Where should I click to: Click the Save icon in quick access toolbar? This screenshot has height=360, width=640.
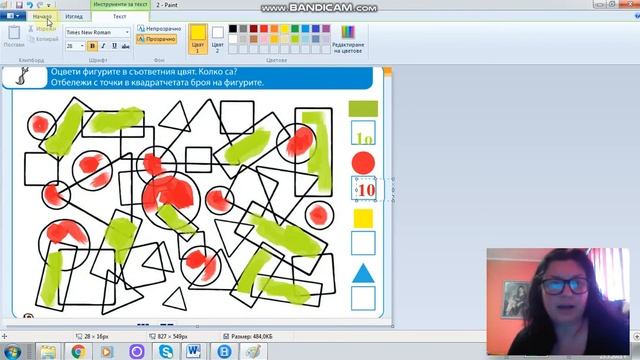19,5
